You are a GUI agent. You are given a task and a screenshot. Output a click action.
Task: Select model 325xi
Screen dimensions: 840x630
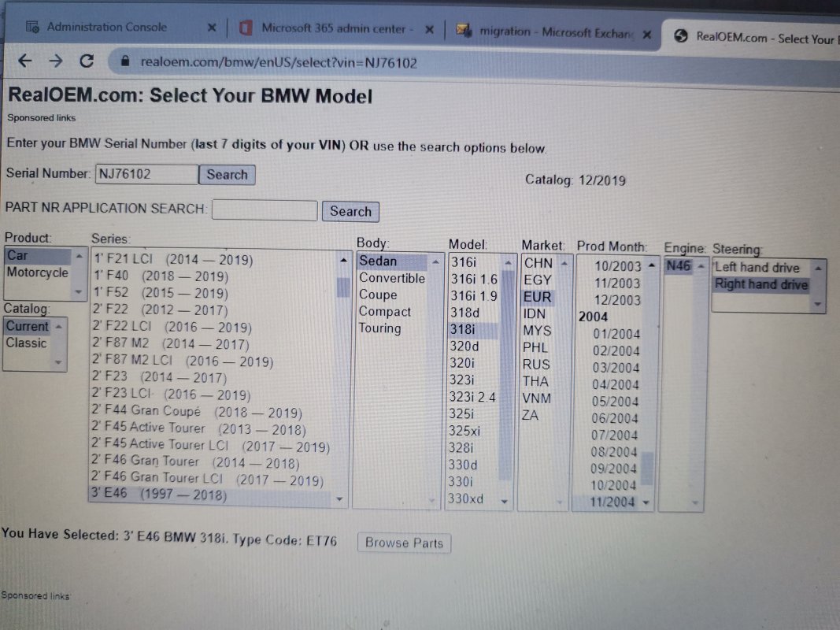474,431
